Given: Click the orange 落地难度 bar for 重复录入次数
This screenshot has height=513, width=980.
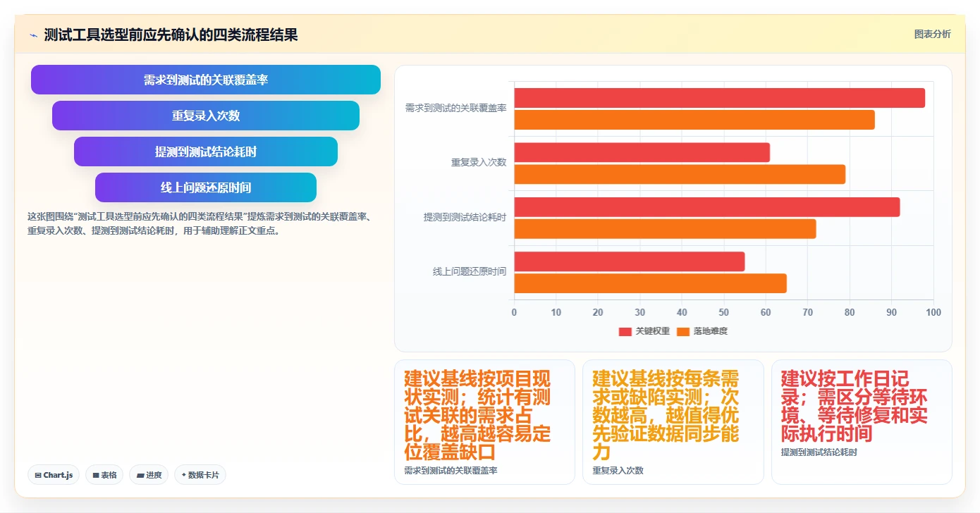Looking at the screenshot, I should (680, 174).
